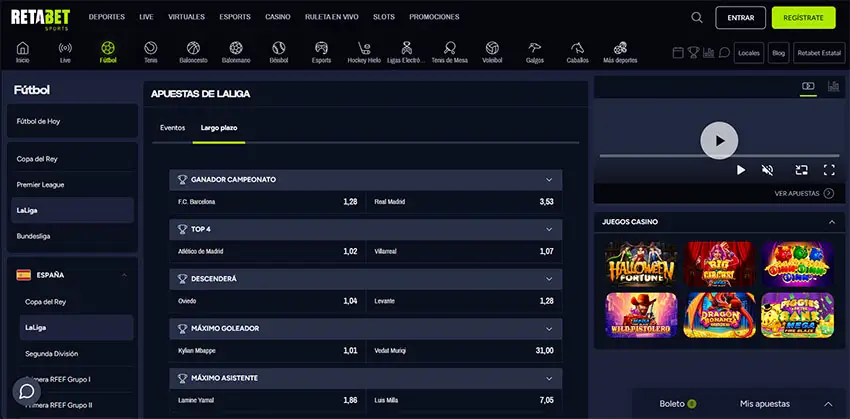850x419 pixels.
Task: Open Fútbol de Hoy in sidebar
Action: pos(72,121)
